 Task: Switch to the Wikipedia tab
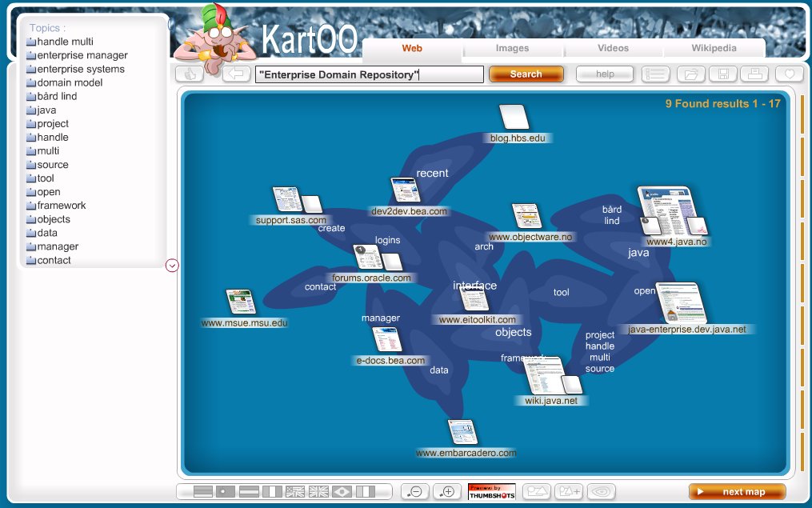tap(713, 49)
